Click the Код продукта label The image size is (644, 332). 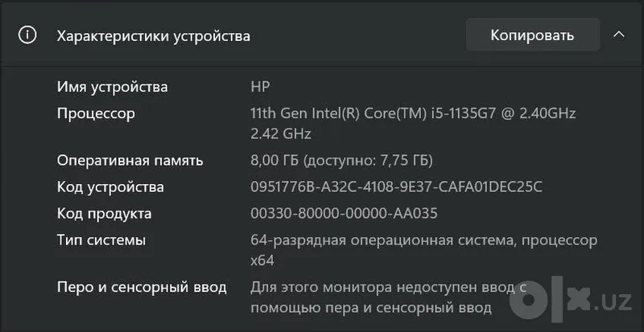pyautogui.click(x=104, y=214)
